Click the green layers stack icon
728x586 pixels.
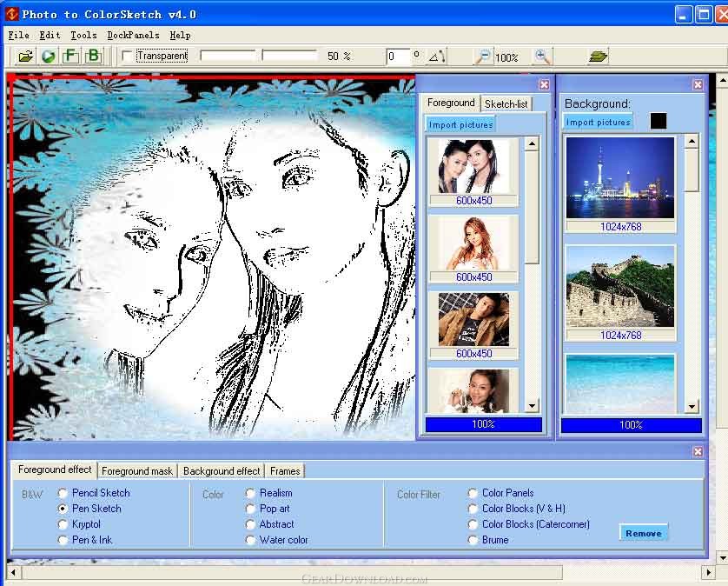(x=598, y=57)
